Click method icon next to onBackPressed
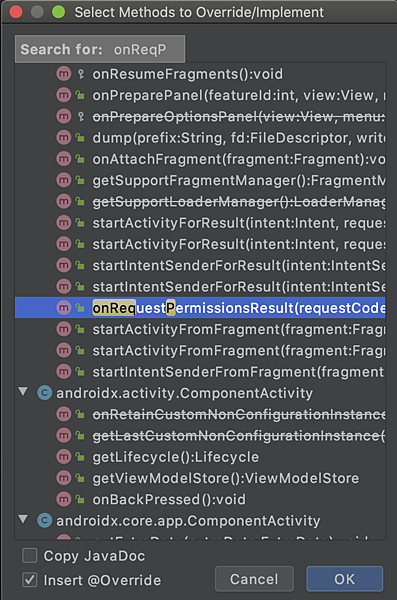 coord(64,499)
